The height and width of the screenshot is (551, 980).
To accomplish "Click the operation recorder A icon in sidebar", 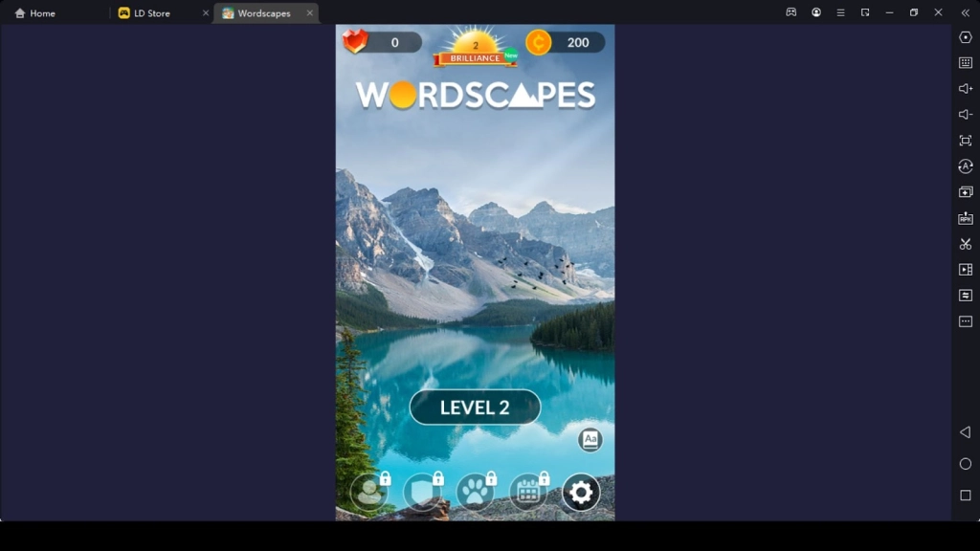I will (966, 166).
